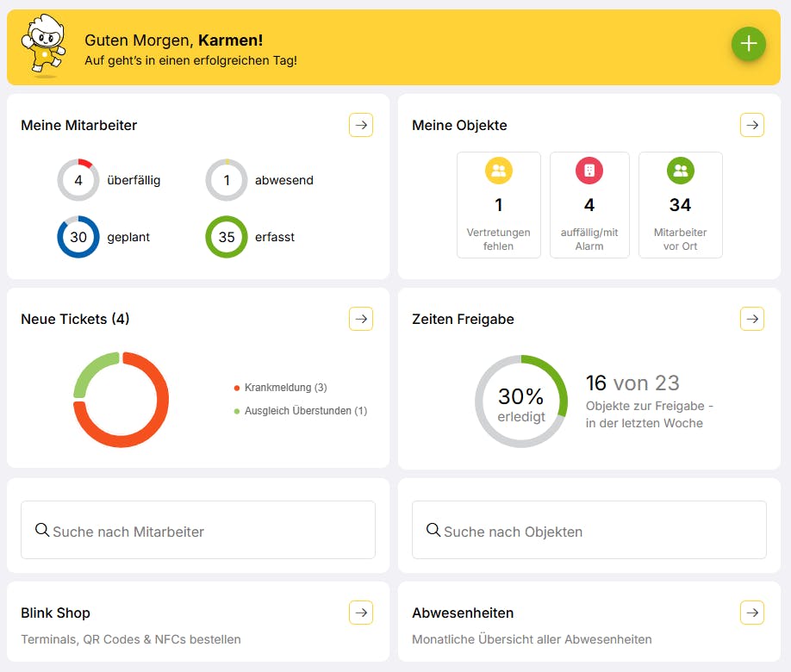
Task: Click the green plus button in banner
Action: point(748,44)
